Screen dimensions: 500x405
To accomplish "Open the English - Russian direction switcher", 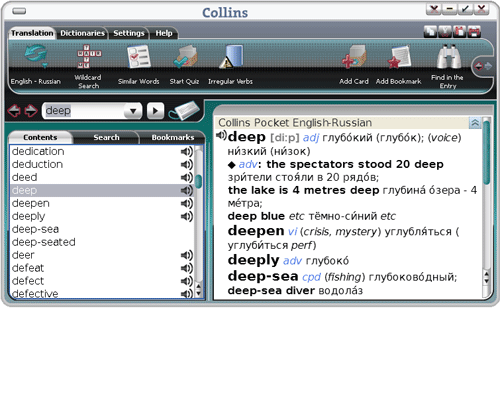I will pyautogui.click(x=36, y=65).
